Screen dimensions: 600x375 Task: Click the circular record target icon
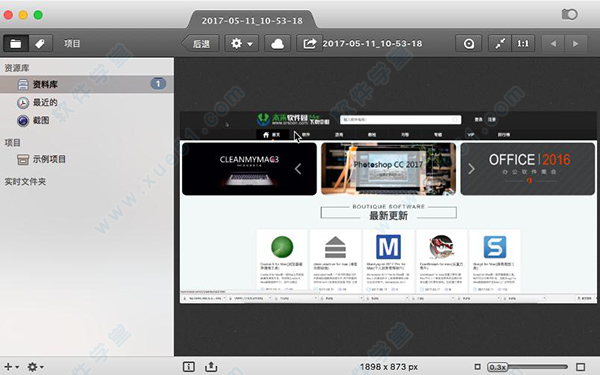(x=468, y=44)
